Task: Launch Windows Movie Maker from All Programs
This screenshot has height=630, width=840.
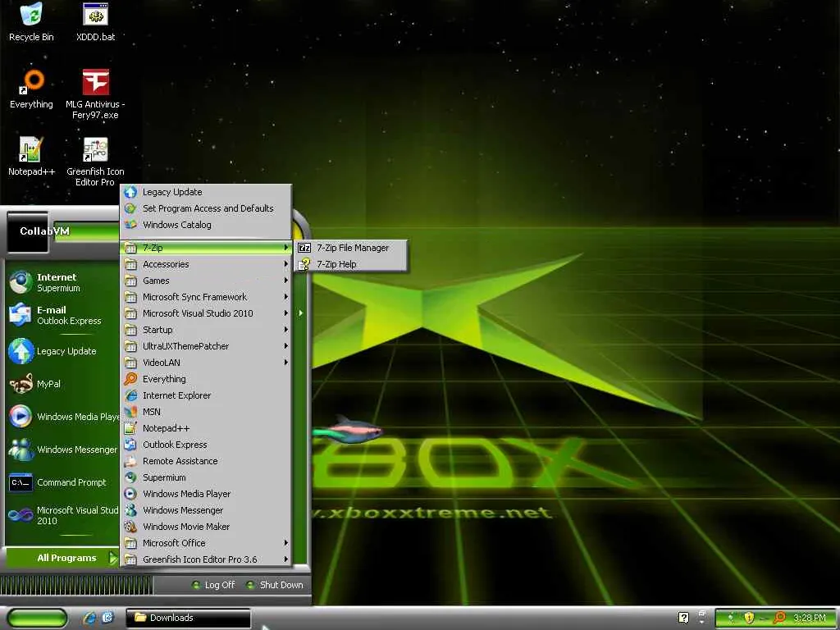Action: coord(206,527)
